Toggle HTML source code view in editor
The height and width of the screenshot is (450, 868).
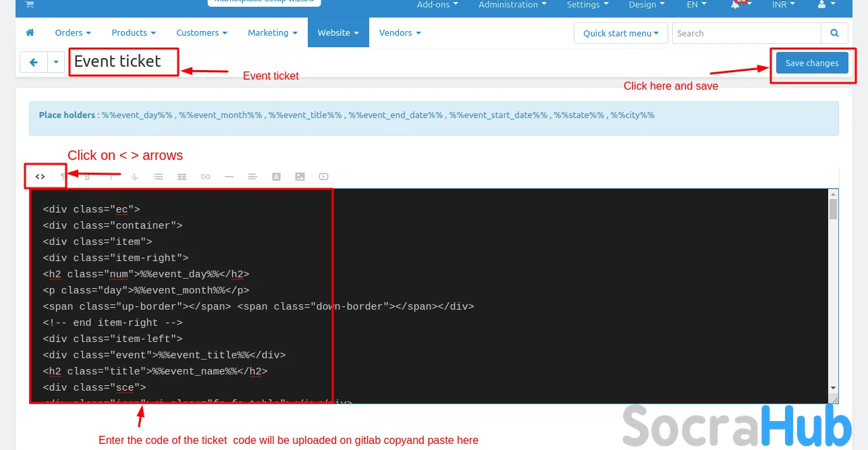pyautogui.click(x=40, y=177)
